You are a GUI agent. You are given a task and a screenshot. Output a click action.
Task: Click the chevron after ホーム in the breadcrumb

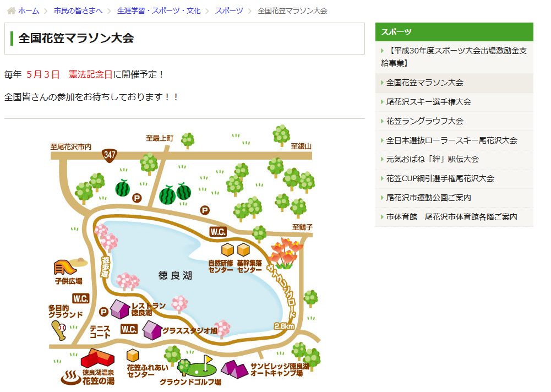(x=46, y=11)
